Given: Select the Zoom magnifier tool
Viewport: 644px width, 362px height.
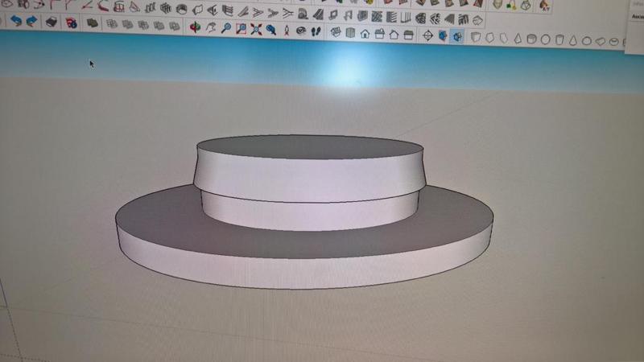Looking at the screenshot, I should coord(226,28).
